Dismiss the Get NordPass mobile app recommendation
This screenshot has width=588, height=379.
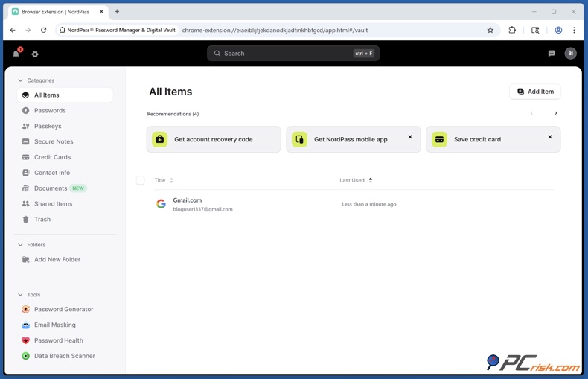pyautogui.click(x=410, y=137)
